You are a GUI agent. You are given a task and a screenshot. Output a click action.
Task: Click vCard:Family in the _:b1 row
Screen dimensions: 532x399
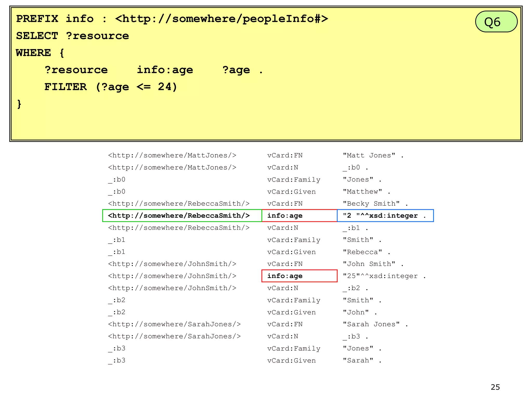pyautogui.click(x=294, y=240)
